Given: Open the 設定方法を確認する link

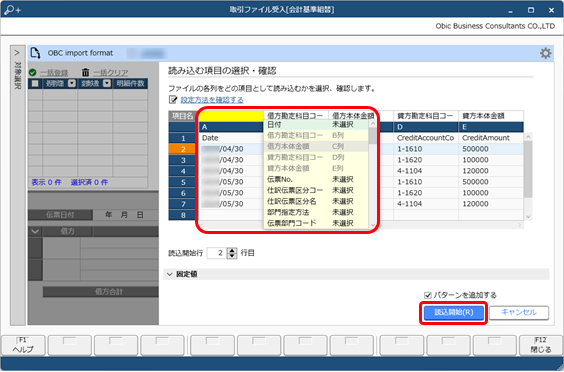Looking at the screenshot, I should click(212, 100).
